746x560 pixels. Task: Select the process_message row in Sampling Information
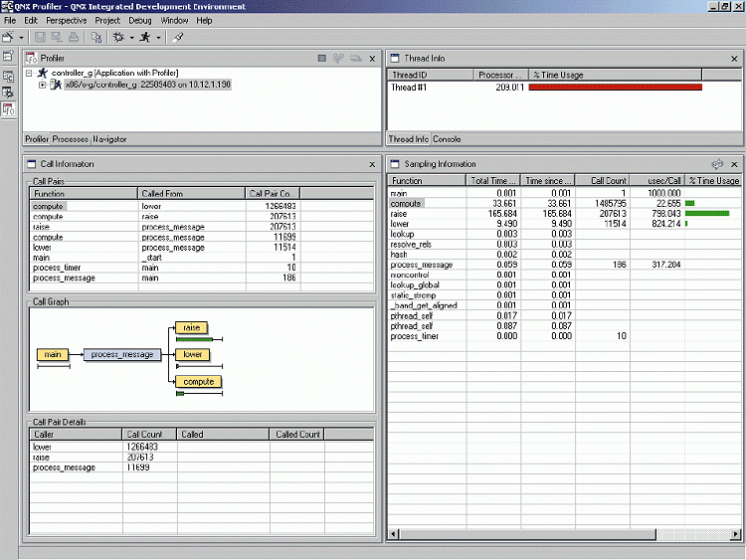click(564, 265)
